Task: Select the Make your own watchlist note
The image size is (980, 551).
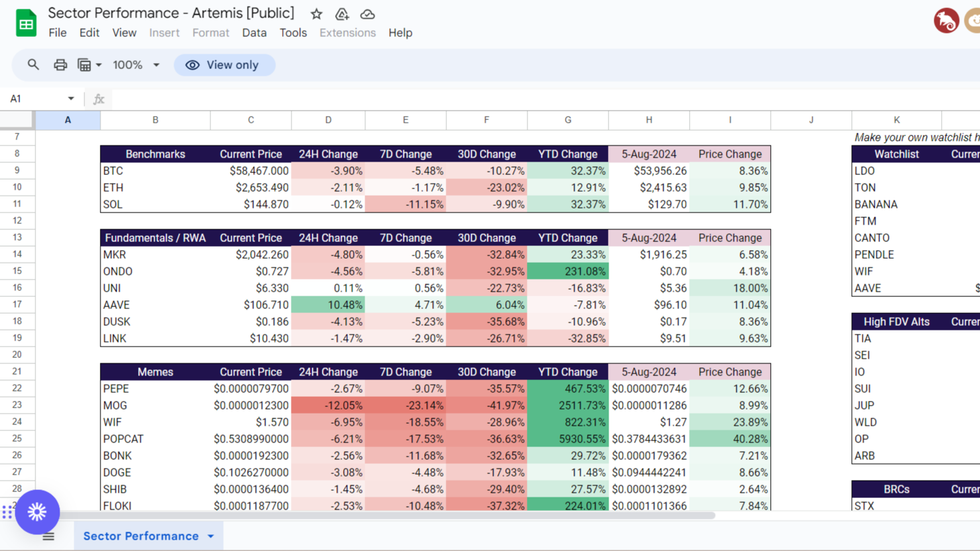Action: (916, 137)
